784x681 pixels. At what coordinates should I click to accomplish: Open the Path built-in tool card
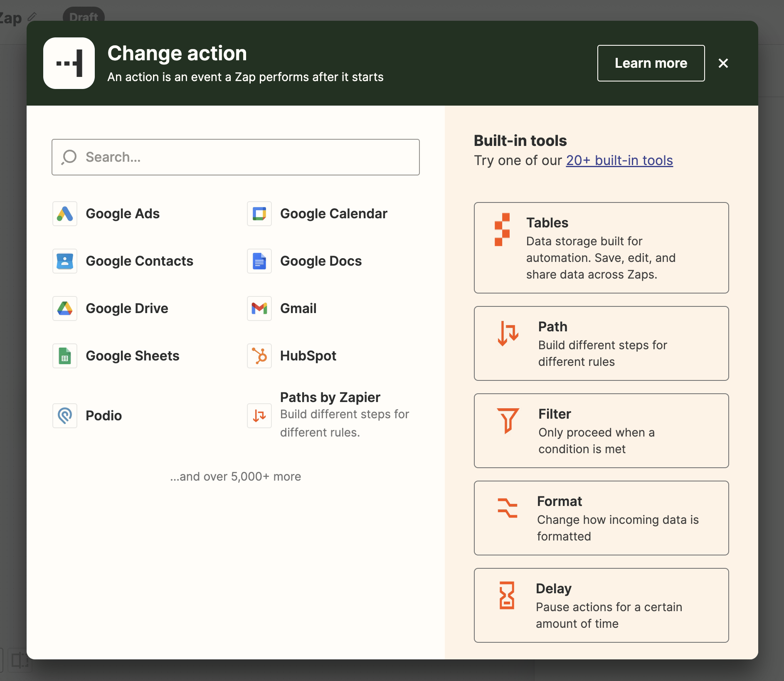[602, 343]
